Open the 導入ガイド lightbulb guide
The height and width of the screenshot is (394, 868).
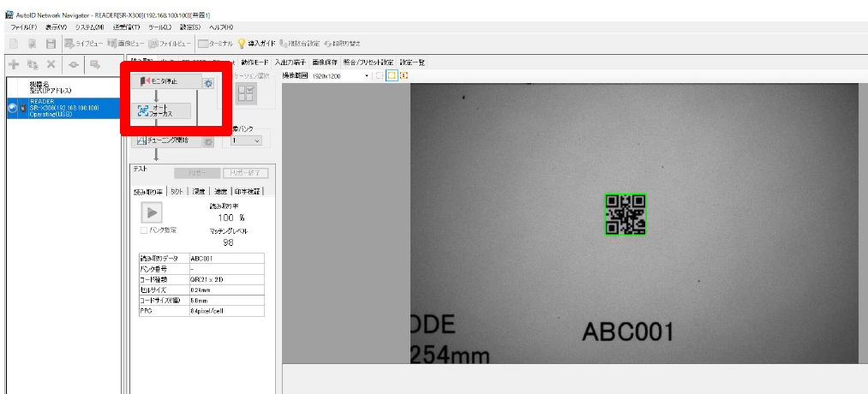[256, 43]
